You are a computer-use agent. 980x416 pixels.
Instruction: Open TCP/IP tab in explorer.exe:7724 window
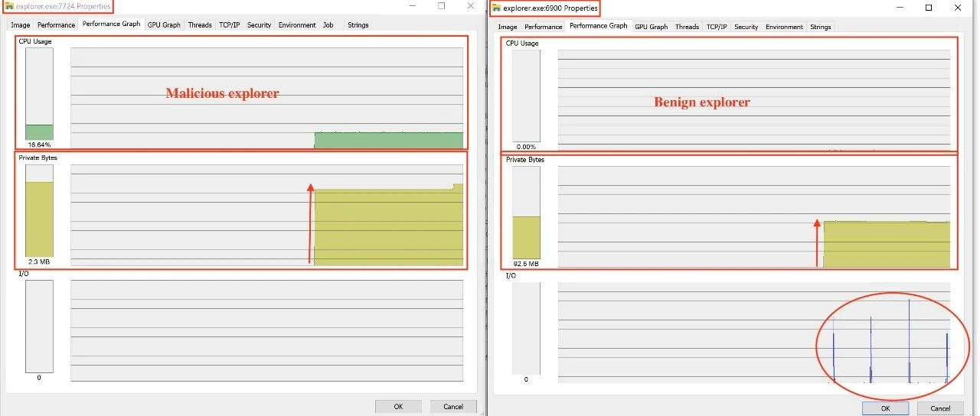click(230, 24)
